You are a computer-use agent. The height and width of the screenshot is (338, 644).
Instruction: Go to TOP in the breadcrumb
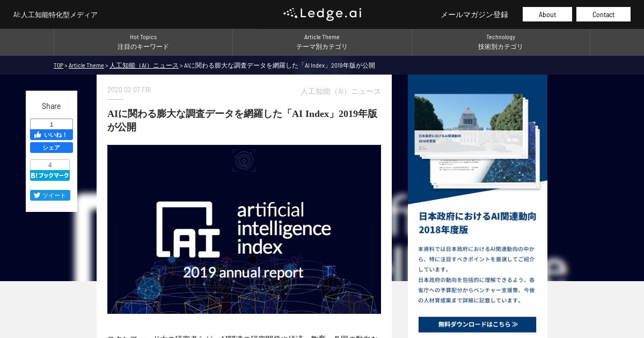[x=58, y=65]
